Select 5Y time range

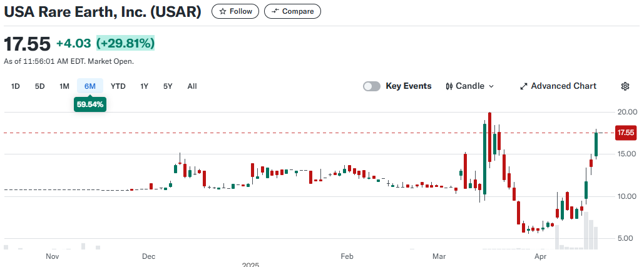(168, 86)
